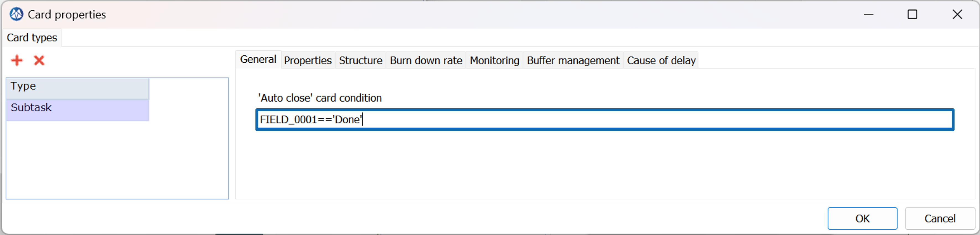Select the Card types tab
980x235 pixels.
click(x=32, y=38)
